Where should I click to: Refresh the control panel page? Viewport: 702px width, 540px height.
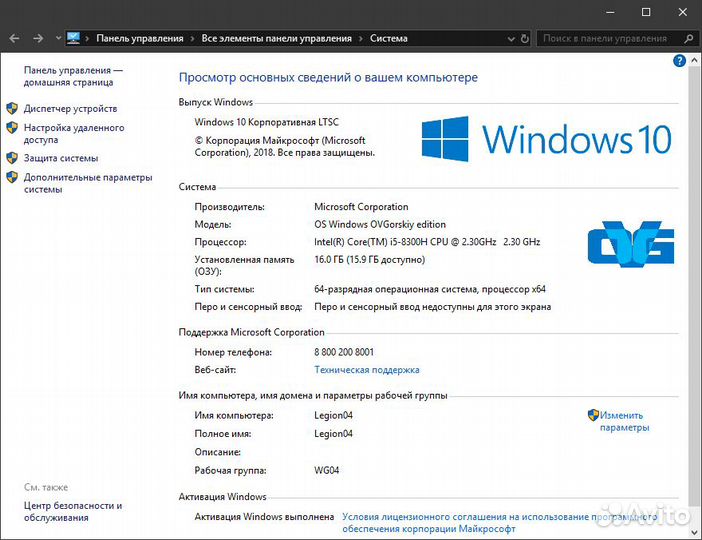[525, 39]
